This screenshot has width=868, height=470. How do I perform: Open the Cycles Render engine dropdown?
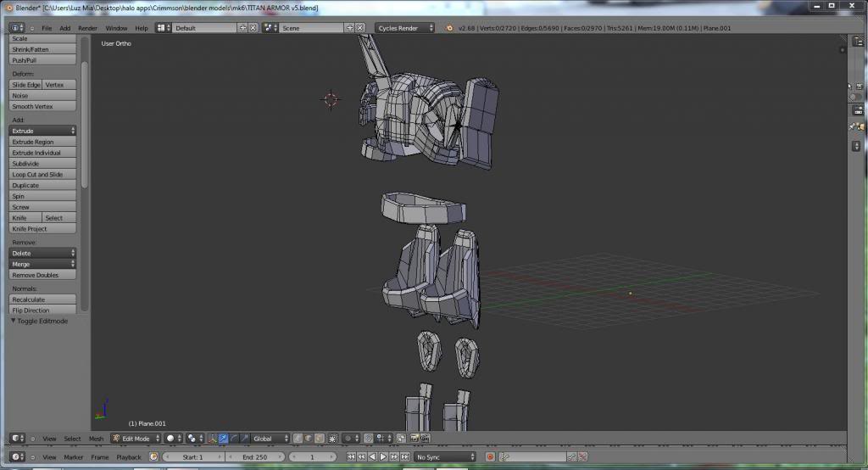point(404,28)
